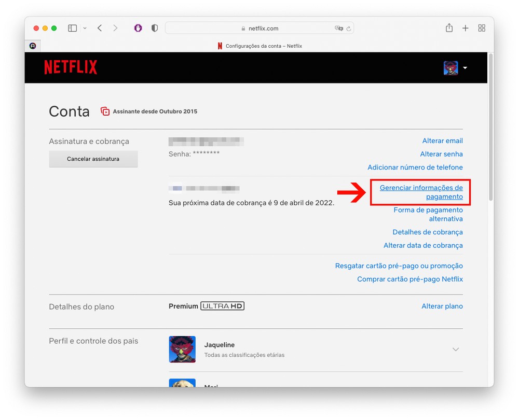Screen dimensions: 519x420
Task: Open Safari sidebar panel icon
Action: coord(72,28)
